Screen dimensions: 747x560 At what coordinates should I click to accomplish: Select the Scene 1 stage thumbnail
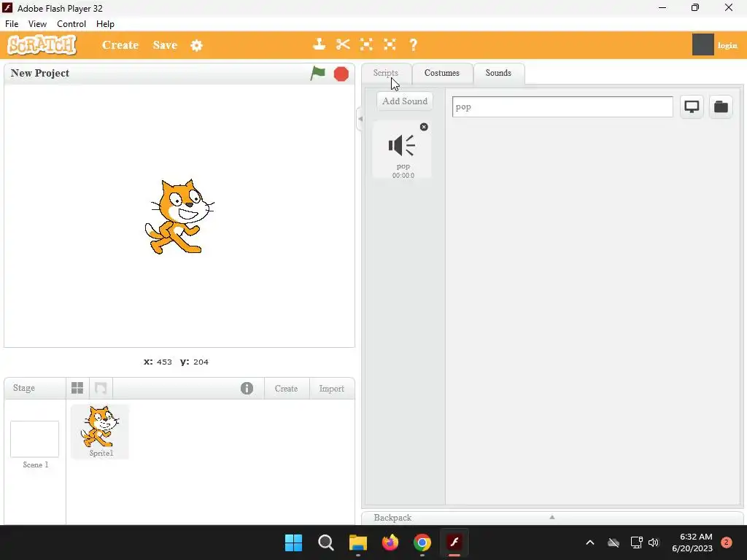(x=35, y=439)
